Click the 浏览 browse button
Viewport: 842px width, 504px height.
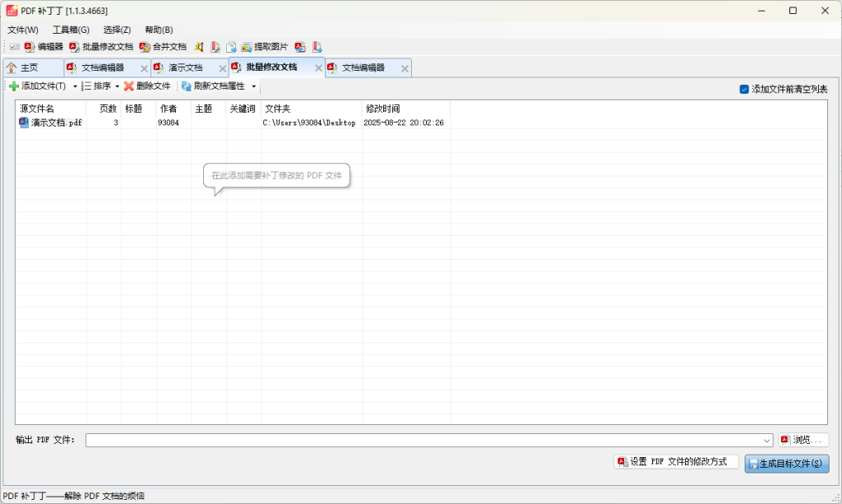[803, 440]
